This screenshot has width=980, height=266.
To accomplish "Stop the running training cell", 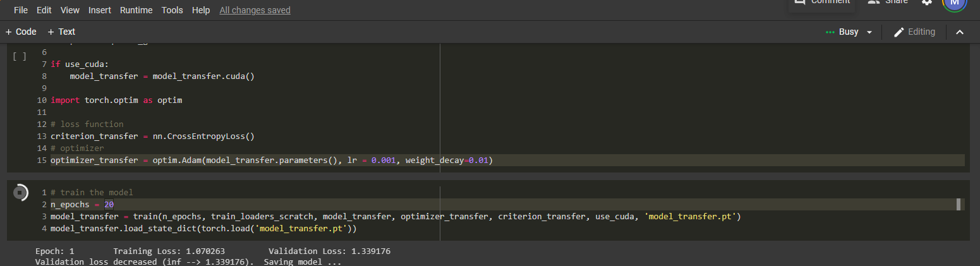I will click(20, 192).
